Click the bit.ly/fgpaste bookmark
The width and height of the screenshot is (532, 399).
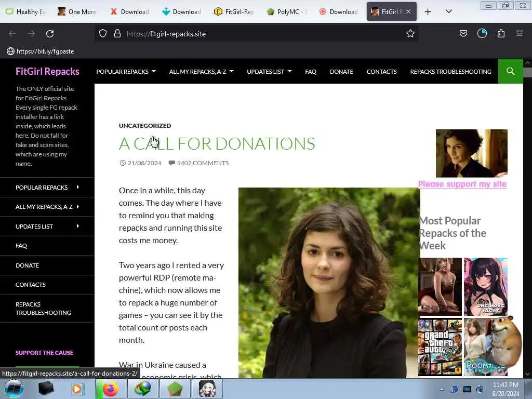pyautogui.click(x=41, y=51)
